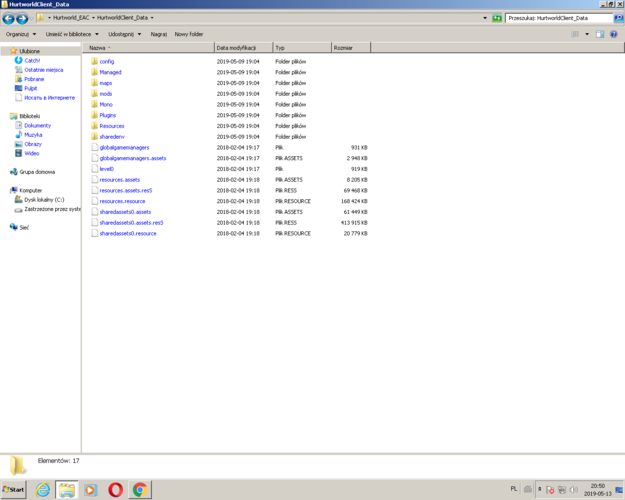
Task: Open the help question mark icon
Action: [613, 34]
